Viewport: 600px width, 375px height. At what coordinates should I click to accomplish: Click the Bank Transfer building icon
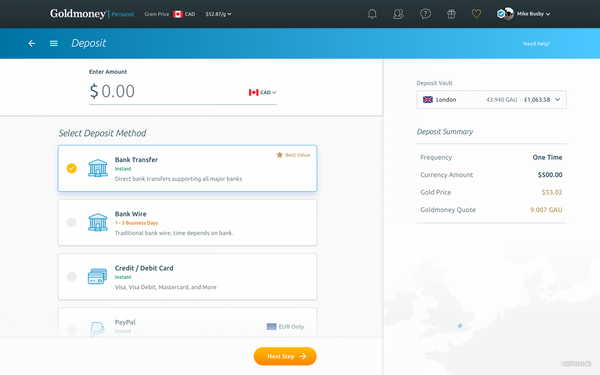tap(98, 168)
